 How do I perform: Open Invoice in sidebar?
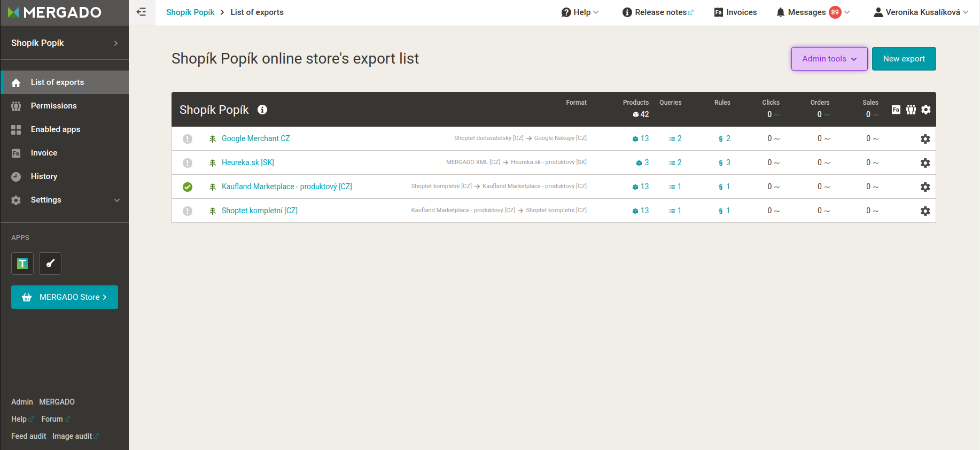click(65, 153)
